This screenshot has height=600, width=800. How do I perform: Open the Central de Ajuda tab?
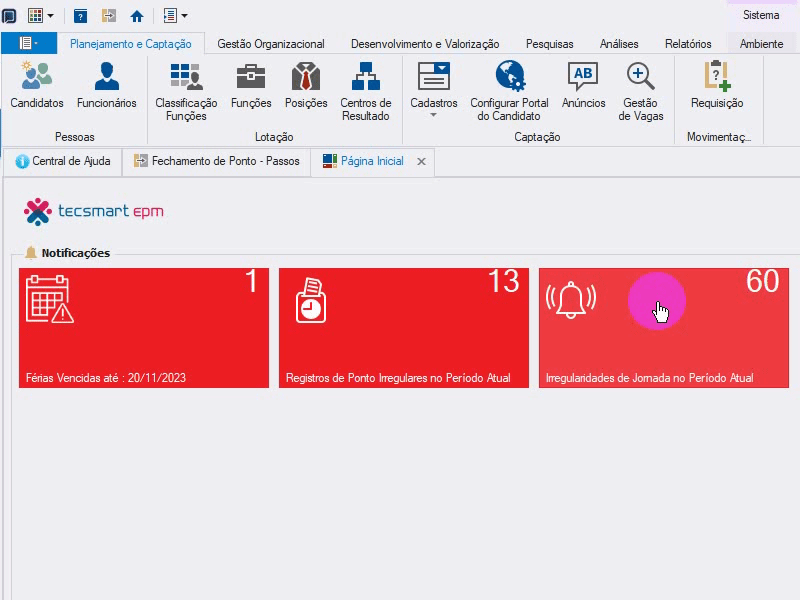click(63, 161)
